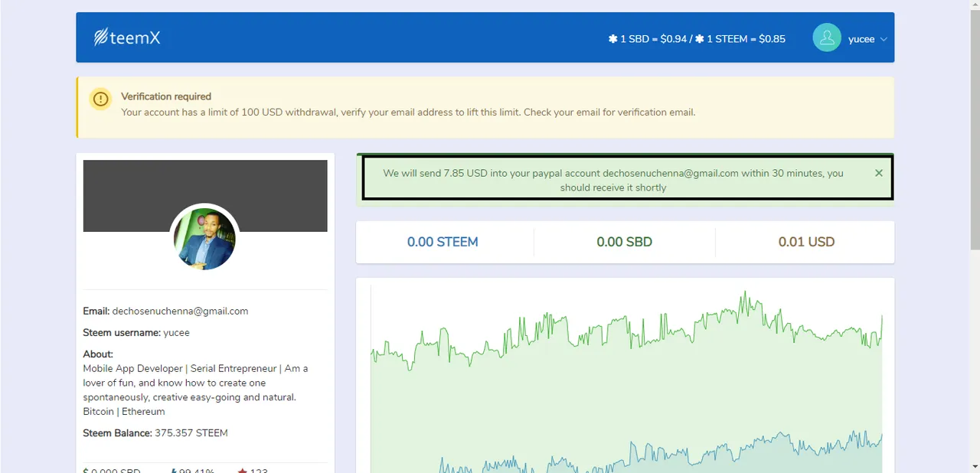Image resolution: width=980 pixels, height=473 pixels.
Task: Click the yellow warning exclamation icon
Action: click(x=100, y=99)
